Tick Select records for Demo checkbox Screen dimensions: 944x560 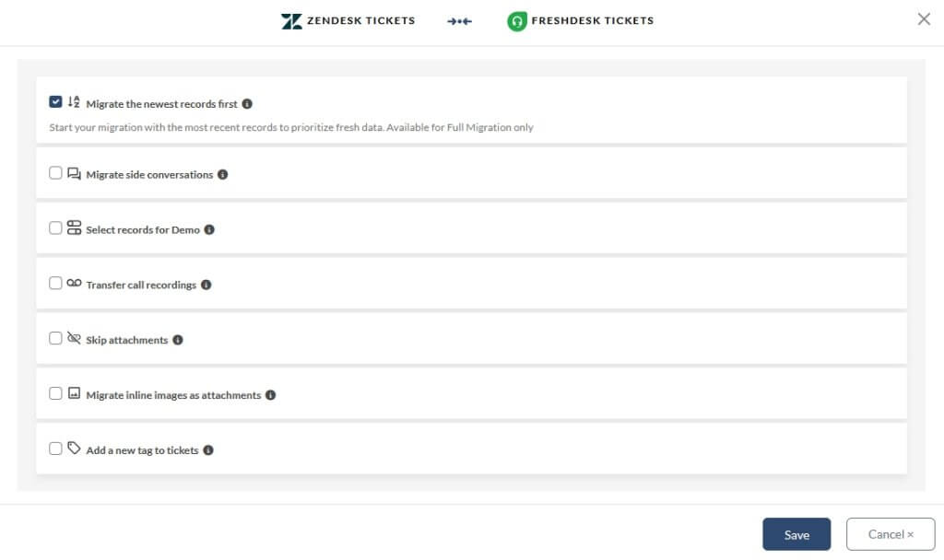pos(55,228)
